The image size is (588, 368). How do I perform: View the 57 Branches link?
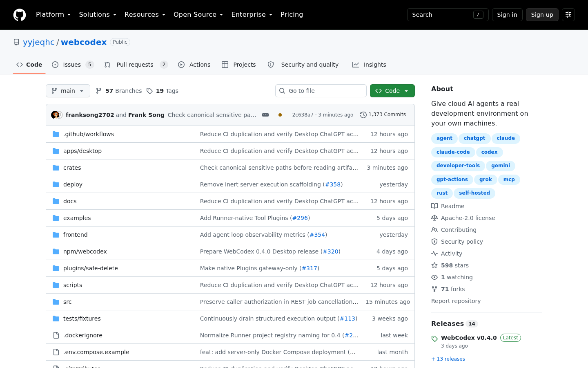(x=119, y=91)
